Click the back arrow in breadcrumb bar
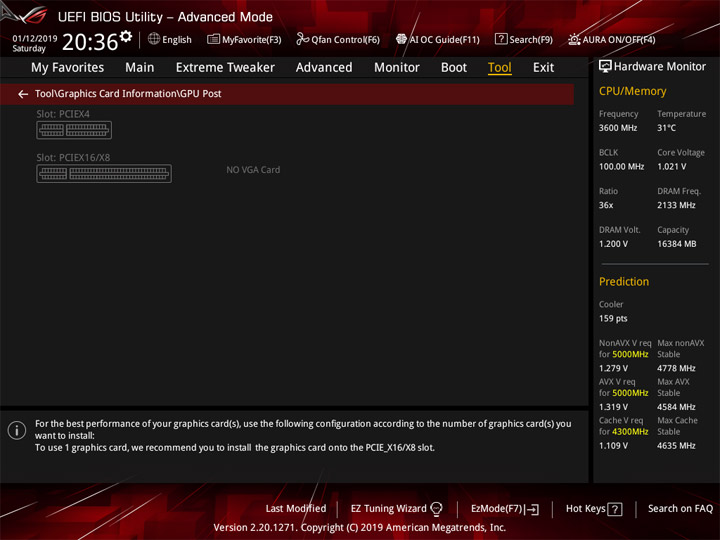Image resolution: width=720 pixels, height=540 pixels. [x=23, y=94]
